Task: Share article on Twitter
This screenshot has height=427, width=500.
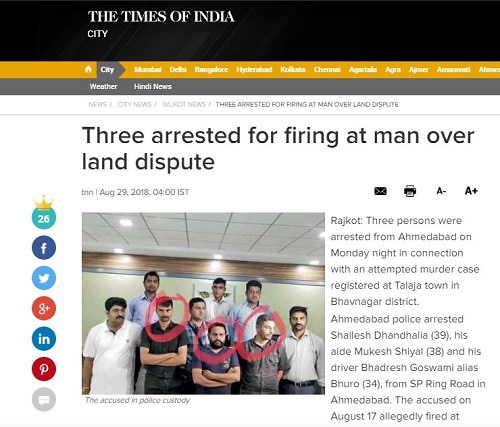Action: (44, 278)
